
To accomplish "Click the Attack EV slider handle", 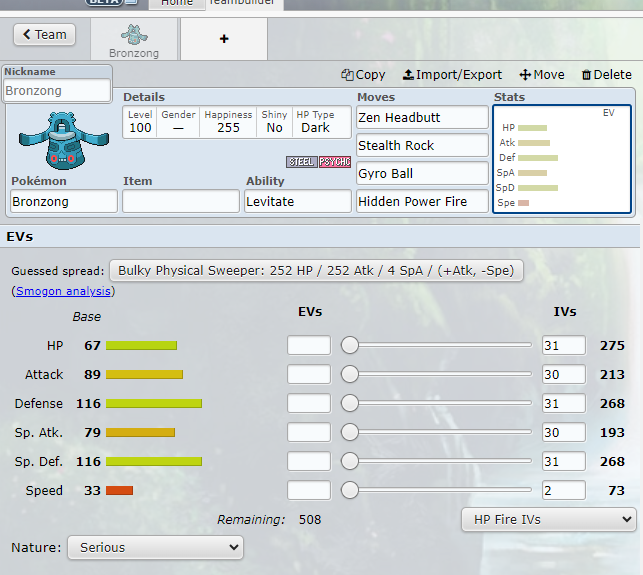I will point(350,374).
